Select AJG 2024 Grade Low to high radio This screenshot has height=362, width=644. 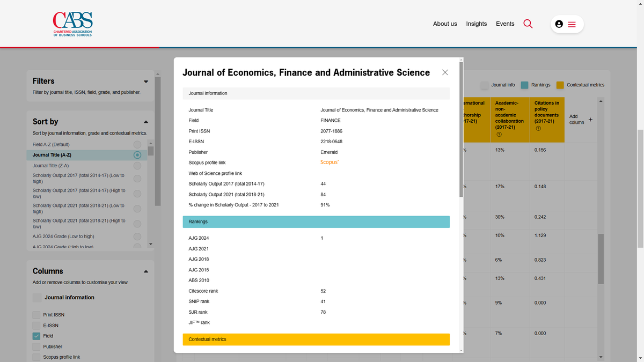(x=137, y=237)
